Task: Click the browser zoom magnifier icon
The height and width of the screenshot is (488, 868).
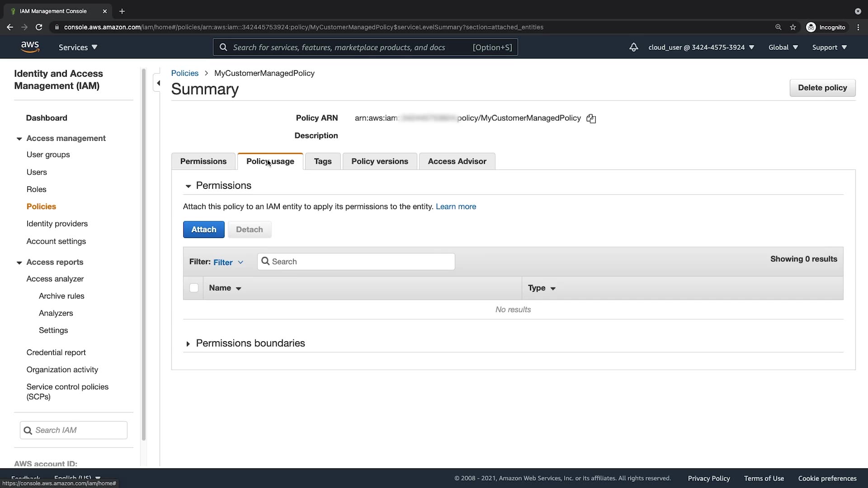Action: point(778,27)
